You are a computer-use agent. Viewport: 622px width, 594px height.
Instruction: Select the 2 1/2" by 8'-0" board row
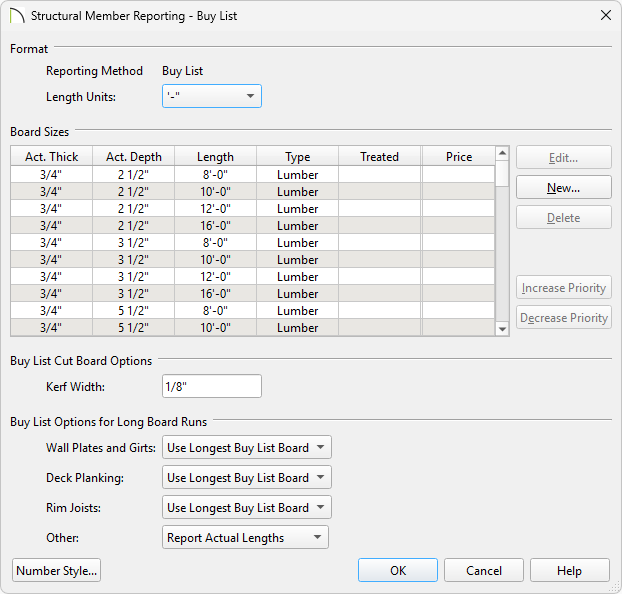pyautogui.click(x=253, y=175)
